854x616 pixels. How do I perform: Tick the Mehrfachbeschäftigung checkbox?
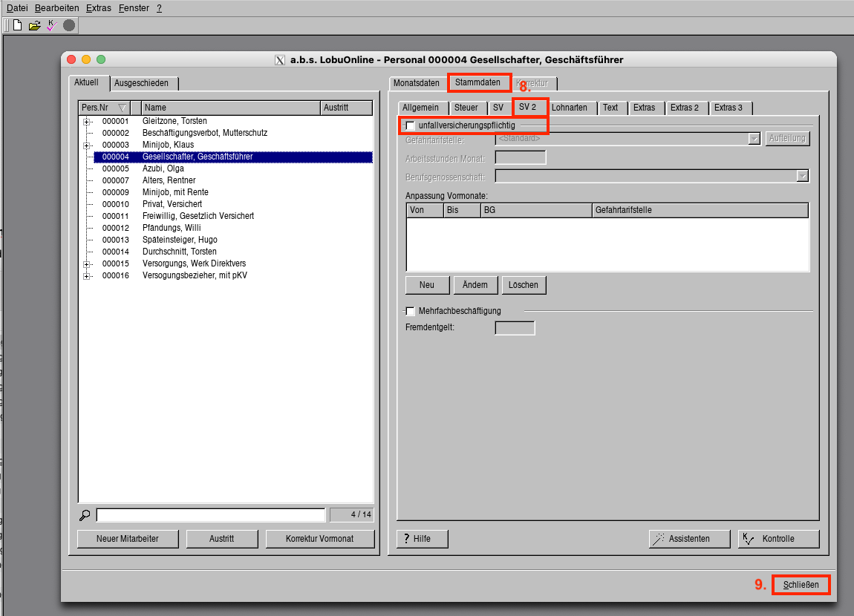(411, 311)
